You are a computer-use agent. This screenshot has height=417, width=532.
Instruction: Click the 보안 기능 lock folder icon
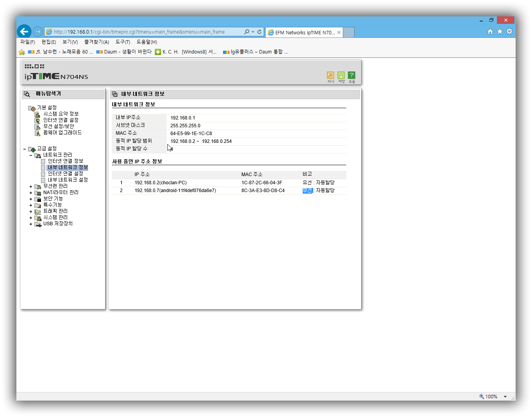point(38,199)
